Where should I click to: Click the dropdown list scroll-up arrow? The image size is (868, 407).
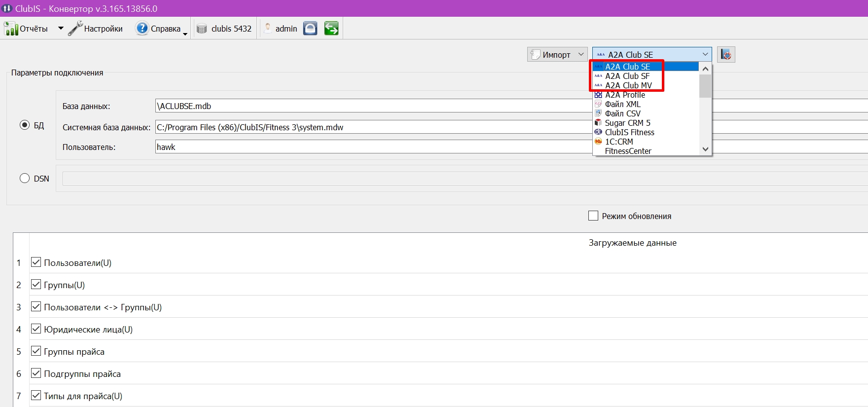coord(705,69)
